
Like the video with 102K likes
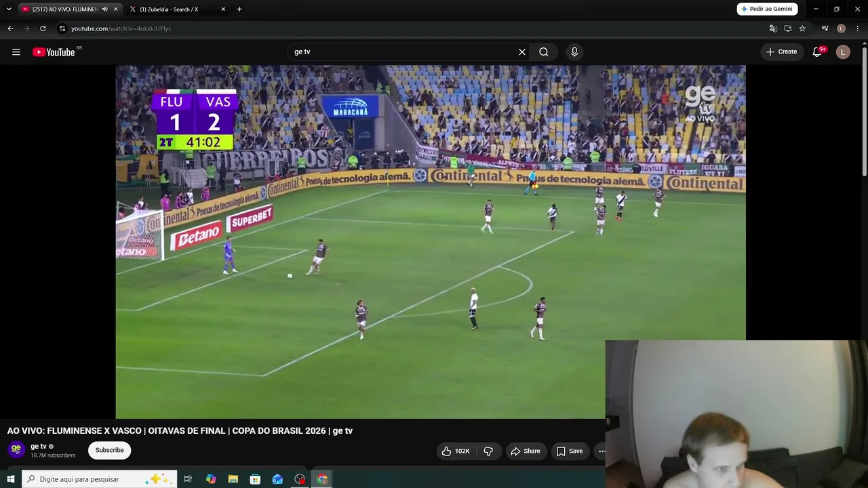456,451
